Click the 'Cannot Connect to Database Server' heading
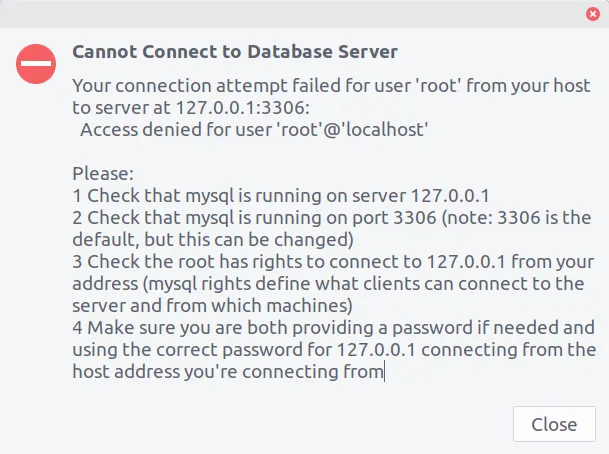The image size is (609, 454). [235, 51]
